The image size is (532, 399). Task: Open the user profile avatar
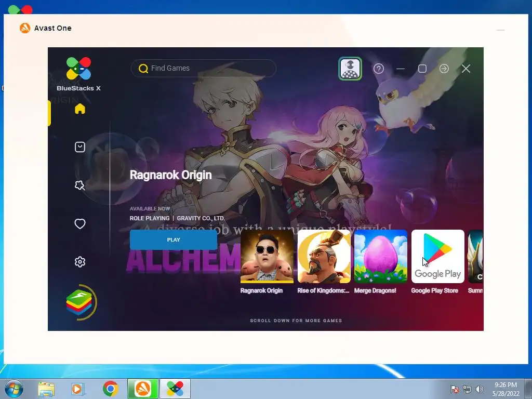click(x=350, y=69)
